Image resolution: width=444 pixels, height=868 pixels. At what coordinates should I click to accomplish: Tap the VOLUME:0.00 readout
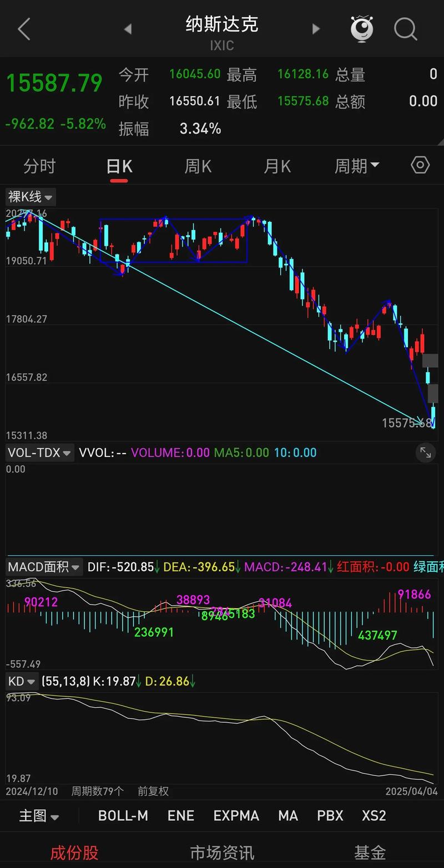point(170,453)
